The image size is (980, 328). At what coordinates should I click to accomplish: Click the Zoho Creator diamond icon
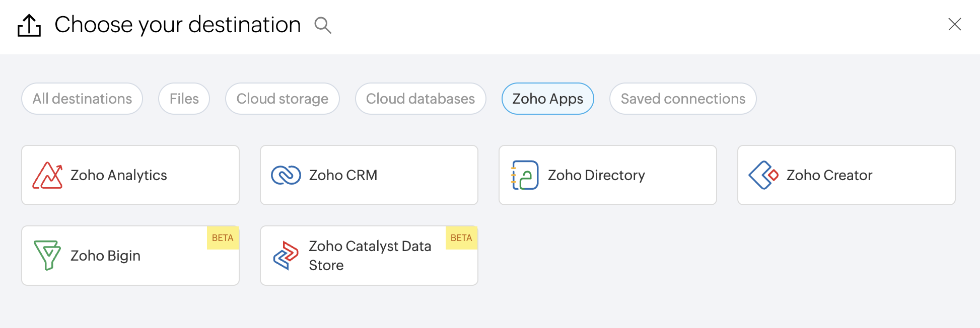pyautogui.click(x=763, y=175)
